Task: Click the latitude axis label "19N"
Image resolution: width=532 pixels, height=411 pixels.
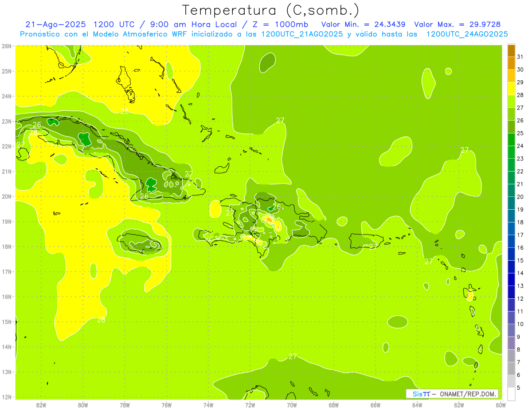Action: [x=6, y=221]
